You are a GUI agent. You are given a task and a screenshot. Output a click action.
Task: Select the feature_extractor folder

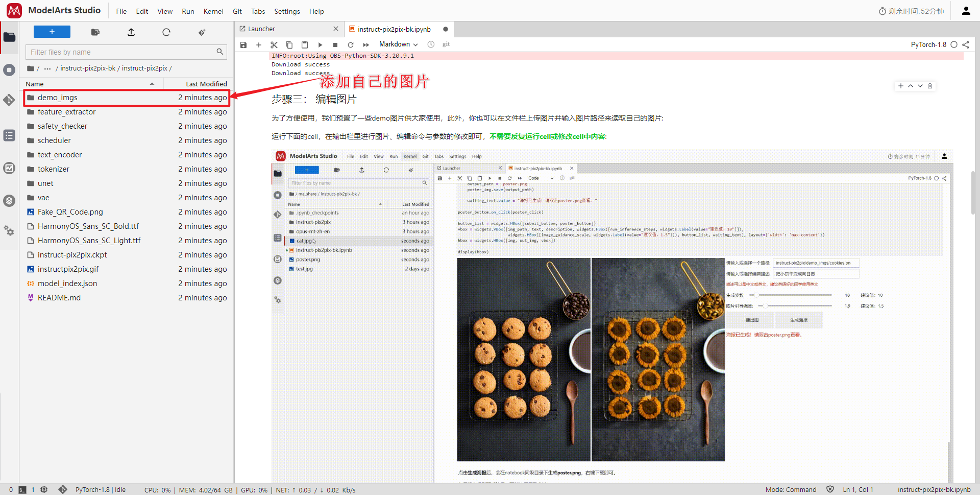click(x=127, y=112)
